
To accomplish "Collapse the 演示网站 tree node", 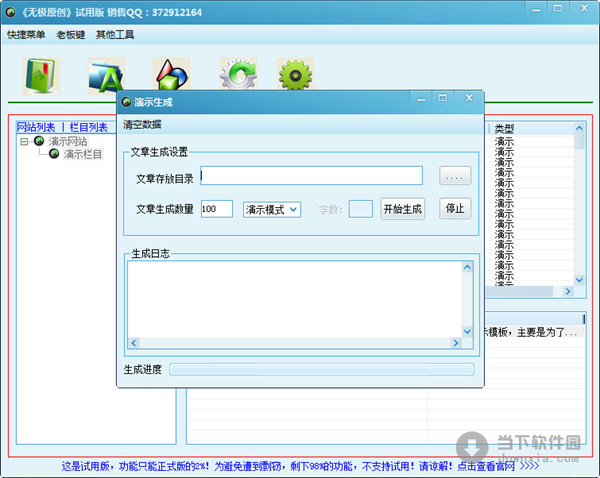I will coord(24,141).
